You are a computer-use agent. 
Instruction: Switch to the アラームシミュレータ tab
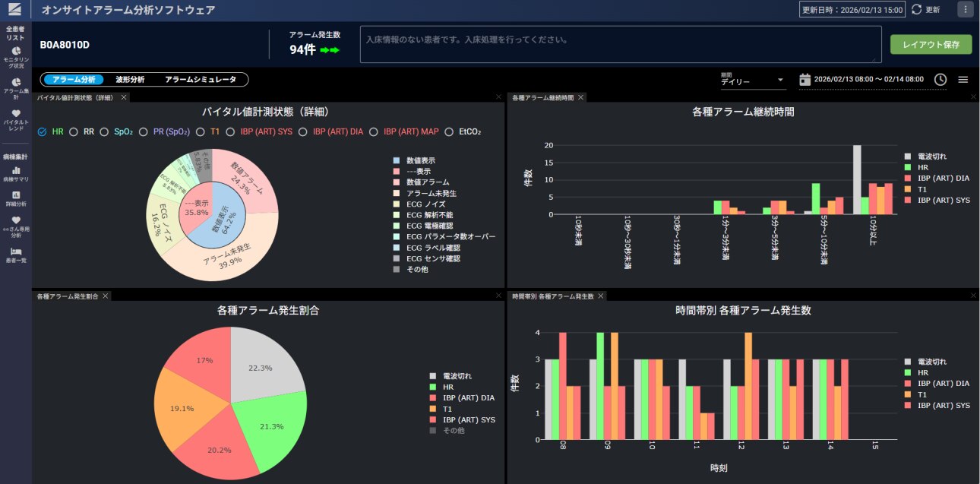(x=201, y=79)
